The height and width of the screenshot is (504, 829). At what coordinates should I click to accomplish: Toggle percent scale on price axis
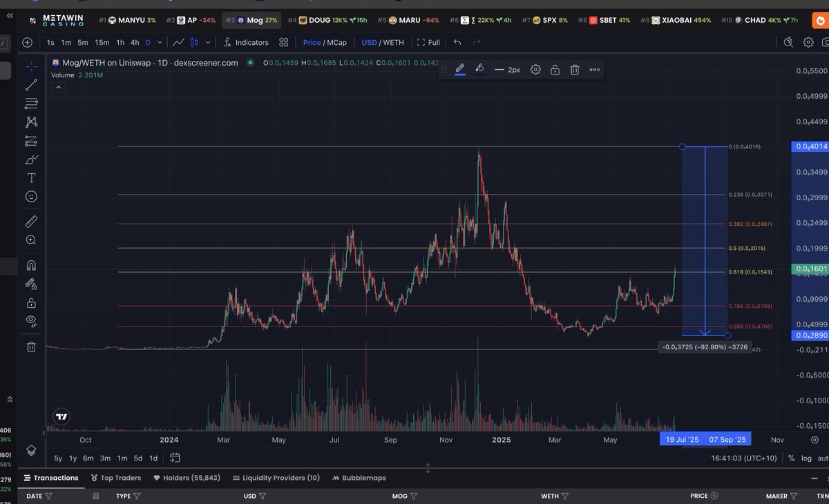click(x=791, y=458)
